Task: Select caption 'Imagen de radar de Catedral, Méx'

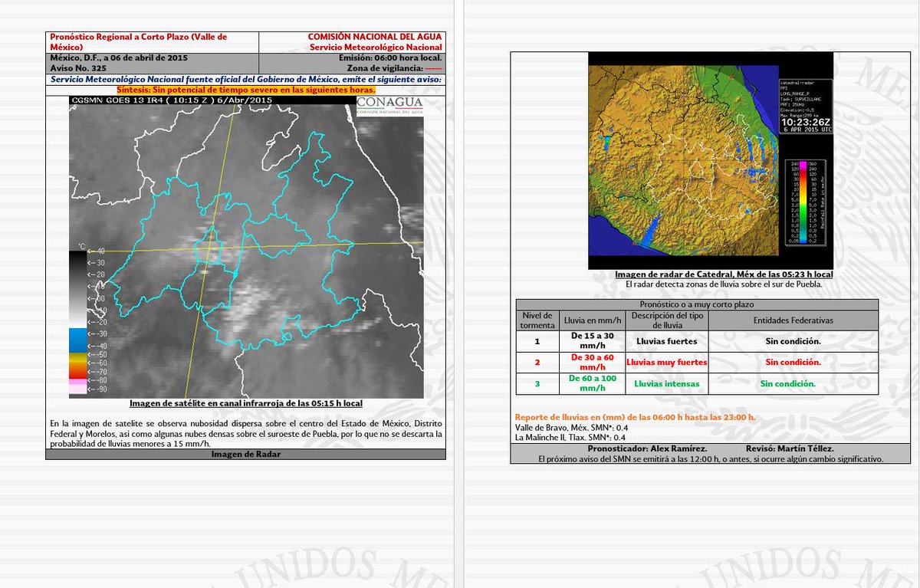Action: point(724,274)
